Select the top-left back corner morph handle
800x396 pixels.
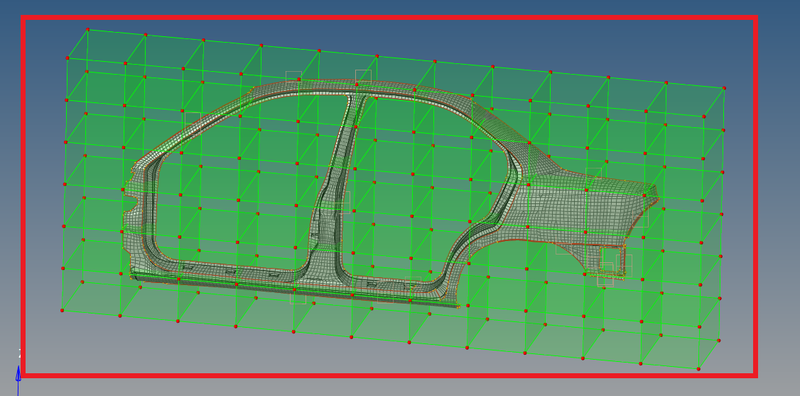coord(88,30)
